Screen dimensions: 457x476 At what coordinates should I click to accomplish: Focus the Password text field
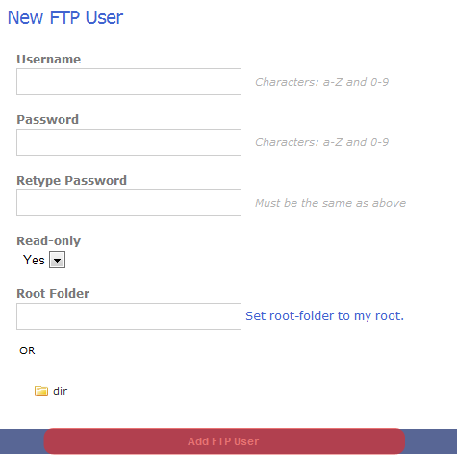[129, 142]
